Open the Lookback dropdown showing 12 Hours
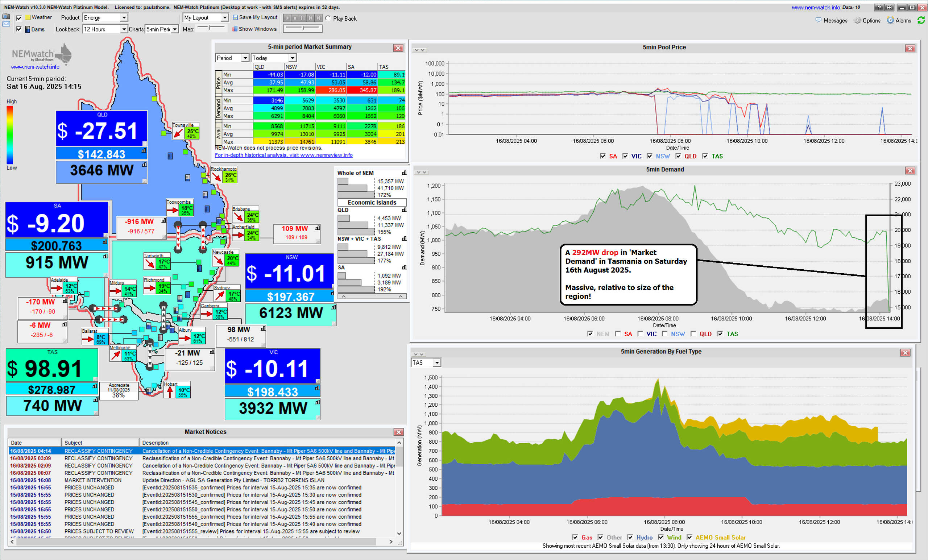Viewport: 928px width, 560px height. (105, 29)
